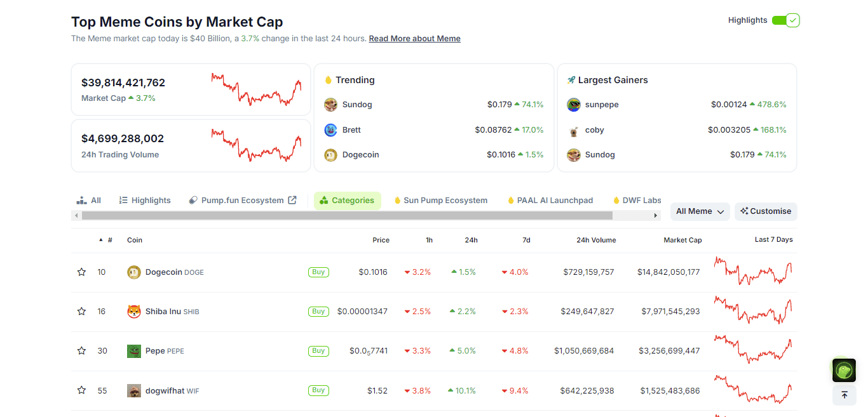Click Buy button for Dogecoin
868x417 pixels.
pyautogui.click(x=318, y=272)
